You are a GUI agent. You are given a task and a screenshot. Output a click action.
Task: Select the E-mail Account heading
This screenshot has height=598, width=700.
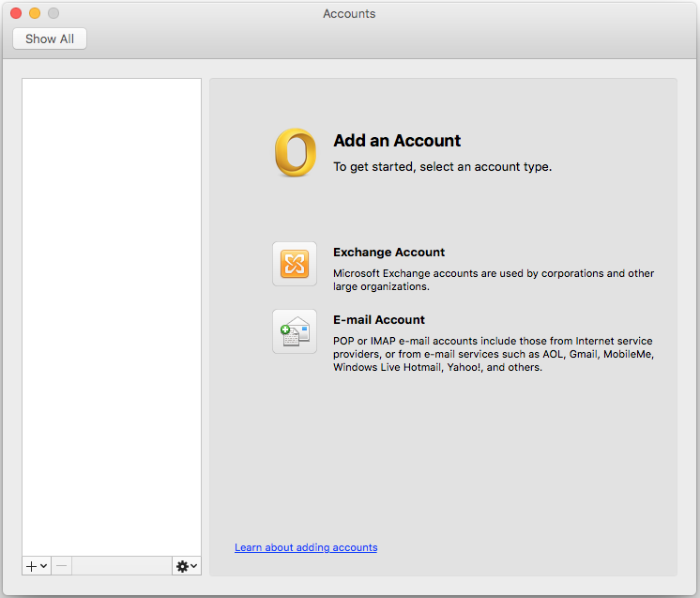tap(379, 320)
